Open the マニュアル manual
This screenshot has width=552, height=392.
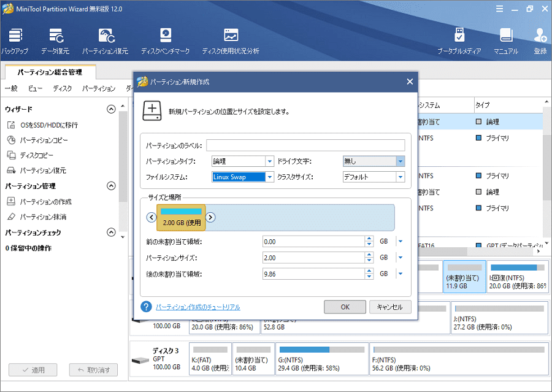pos(506,41)
